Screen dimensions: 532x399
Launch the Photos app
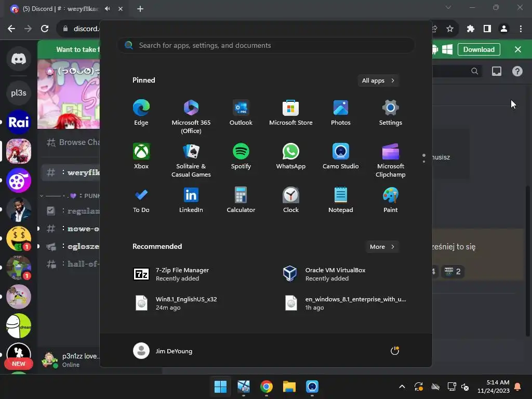[341, 113]
